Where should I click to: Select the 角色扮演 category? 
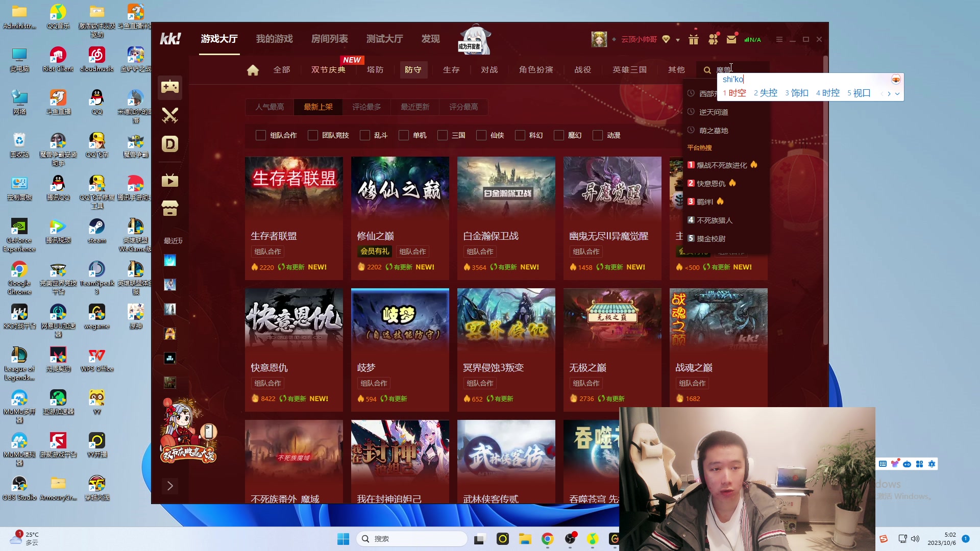click(x=536, y=70)
